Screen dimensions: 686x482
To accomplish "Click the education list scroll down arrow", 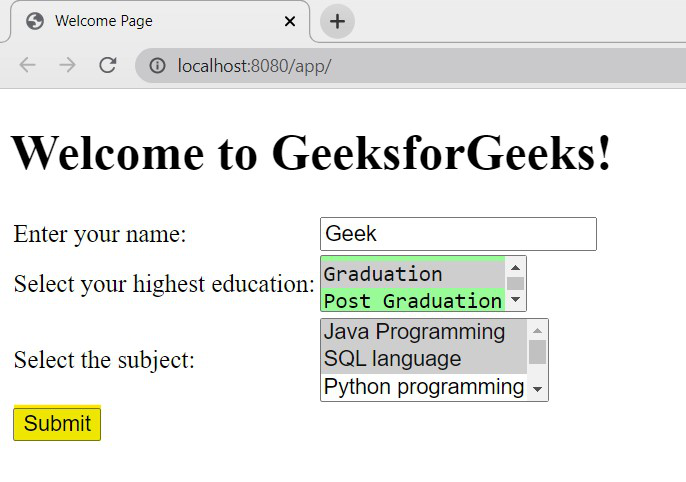I will [x=515, y=300].
